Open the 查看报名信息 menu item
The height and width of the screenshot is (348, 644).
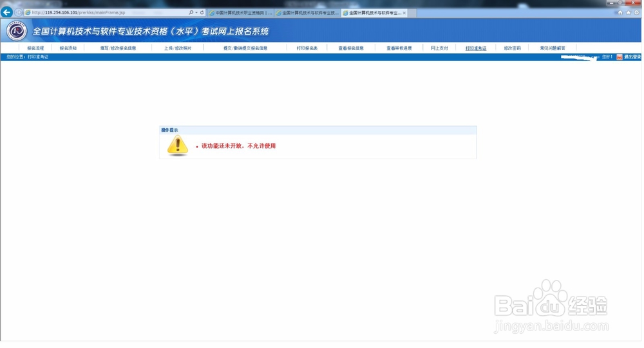click(351, 48)
